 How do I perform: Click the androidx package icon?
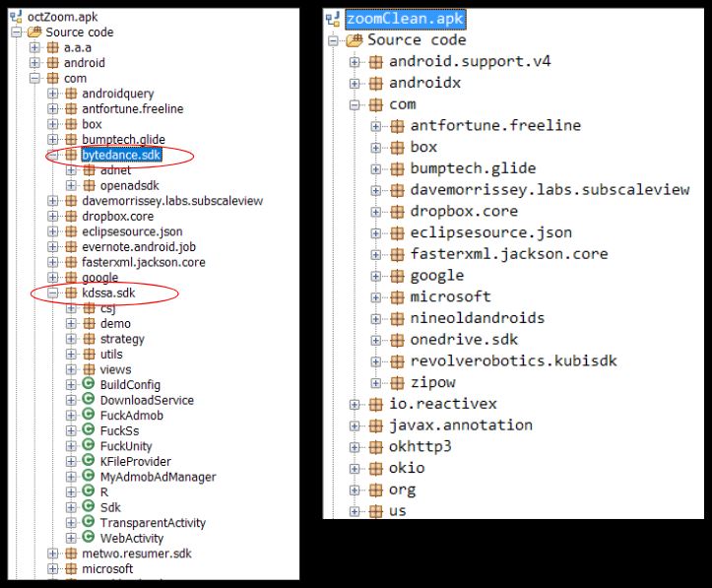(375, 83)
